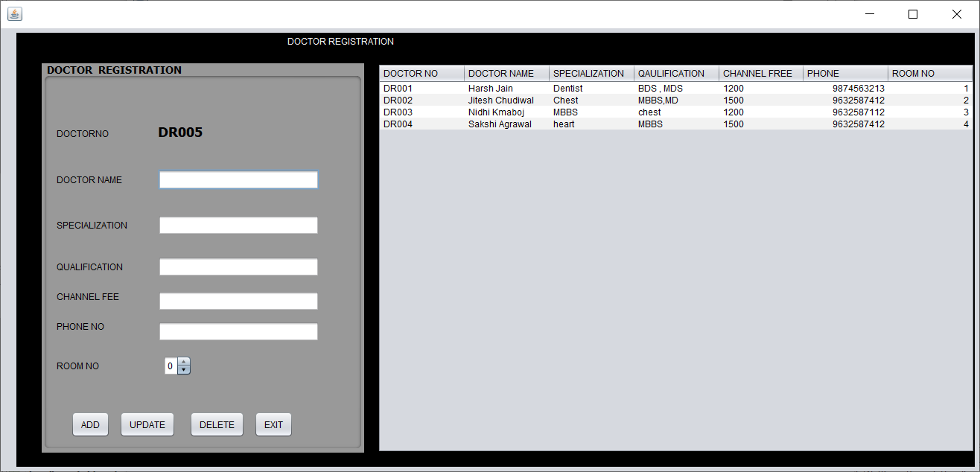Image resolution: width=980 pixels, height=472 pixels.
Task: Click the CHANNEL FREE column header
Action: (761, 73)
